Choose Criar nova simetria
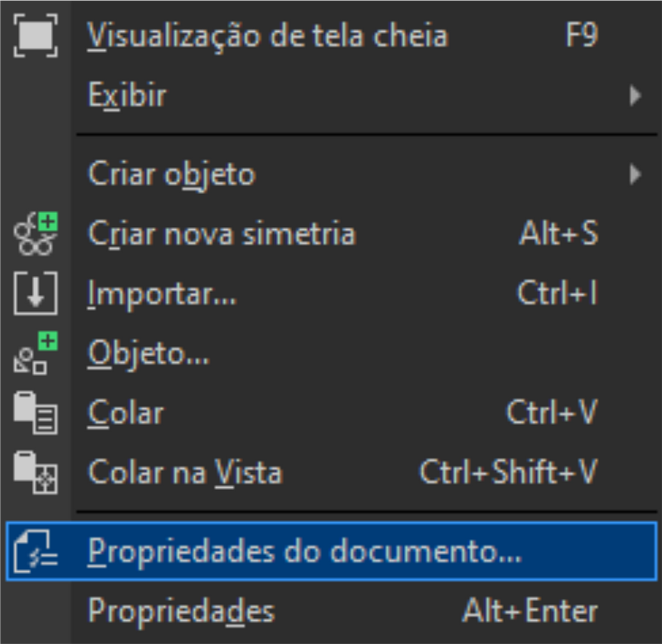 click(x=222, y=234)
